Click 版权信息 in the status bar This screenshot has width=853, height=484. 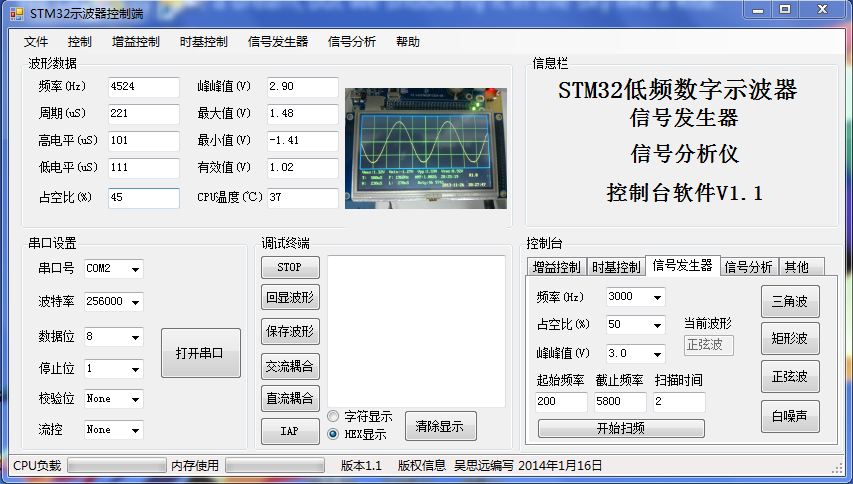tap(422, 466)
